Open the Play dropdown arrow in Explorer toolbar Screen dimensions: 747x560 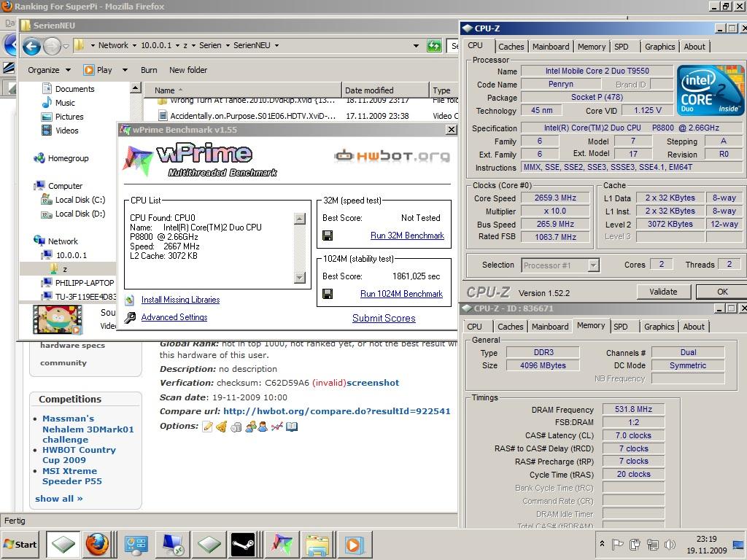tap(125, 70)
